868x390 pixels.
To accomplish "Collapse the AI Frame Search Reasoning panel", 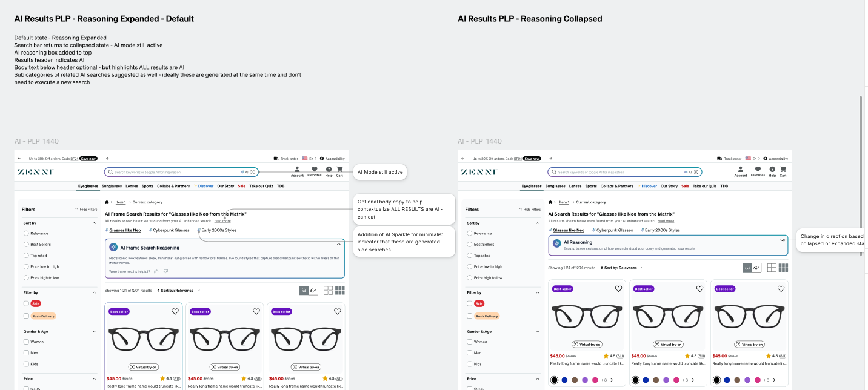I will point(338,244).
